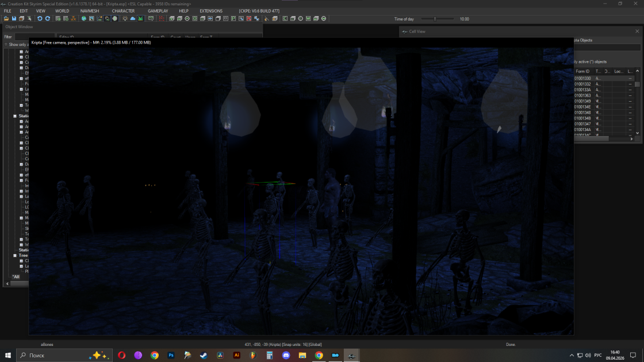Expand the 'Fu' node under Static
The width and height of the screenshot is (644, 362).
click(21, 180)
